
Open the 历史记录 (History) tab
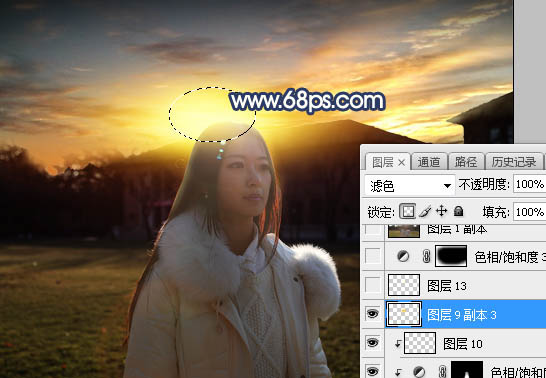pos(514,162)
